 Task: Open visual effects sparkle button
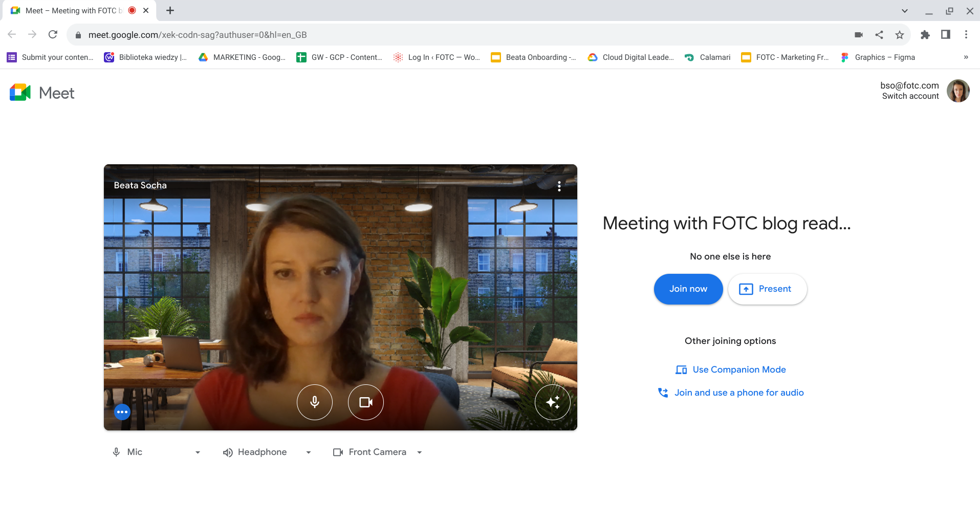tap(553, 402)
